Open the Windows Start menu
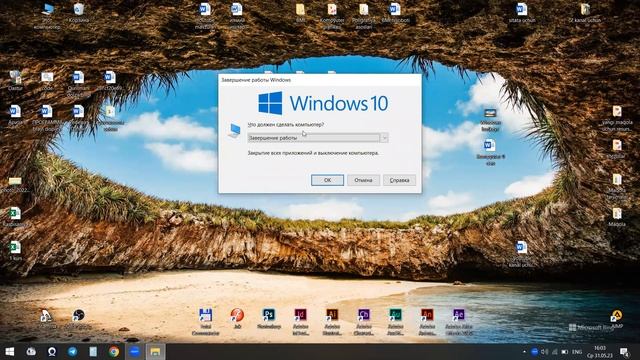This screenshot has height=360, width=640. point(9,351)
